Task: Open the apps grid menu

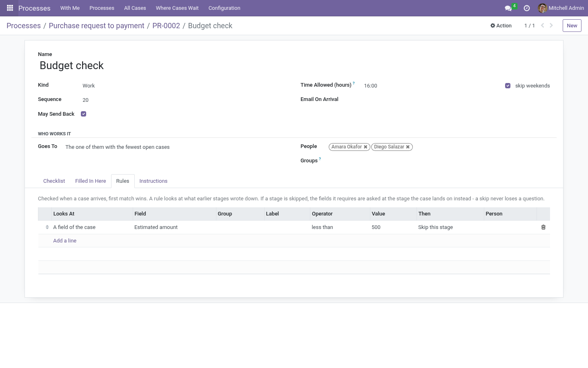Action: pyautogui.click(x=10, y=8)
